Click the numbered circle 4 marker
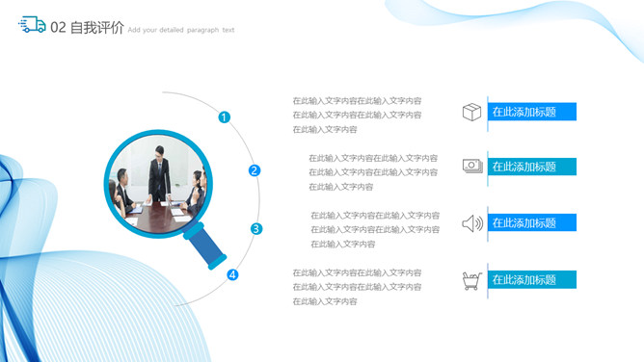The width and height of the screenshot is (644, 362). pyautogui.click(x=232, y=274)
